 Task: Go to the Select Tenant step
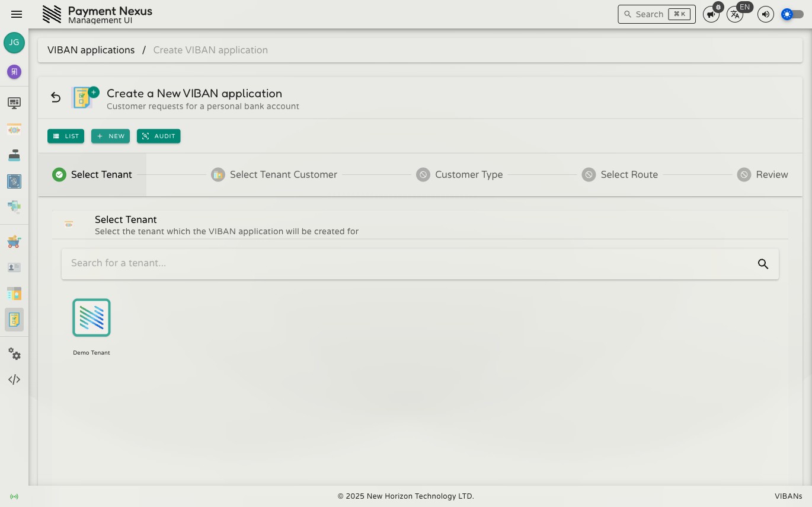(x=92, y=174)
